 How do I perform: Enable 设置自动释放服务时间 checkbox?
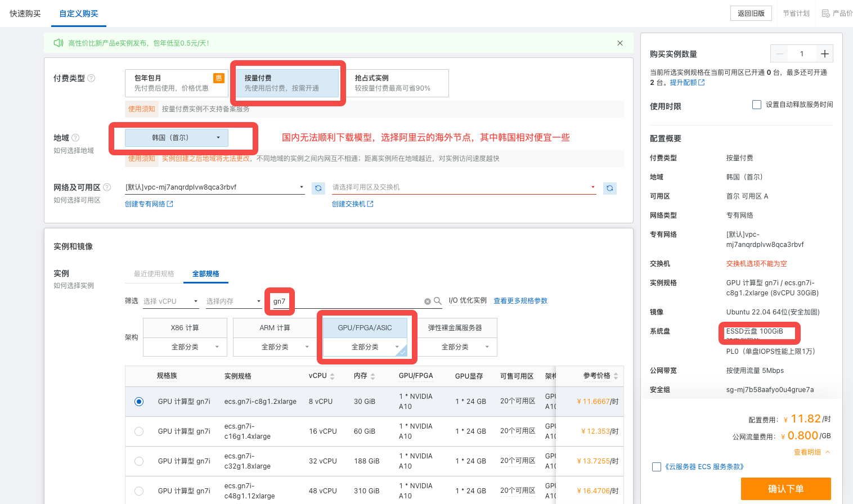[757, 105]
